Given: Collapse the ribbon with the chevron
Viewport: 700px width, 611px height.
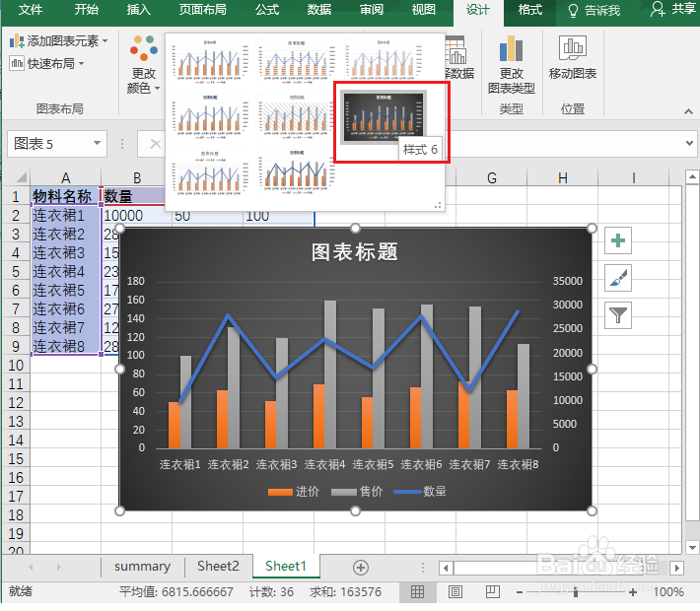Looking at the screenshot, I should [688, 111].
